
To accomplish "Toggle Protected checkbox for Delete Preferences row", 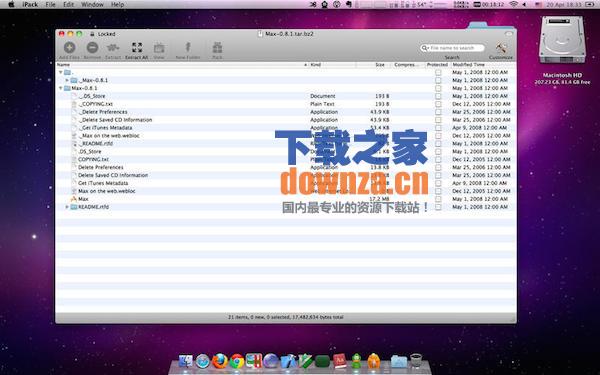I will point(438,167).
